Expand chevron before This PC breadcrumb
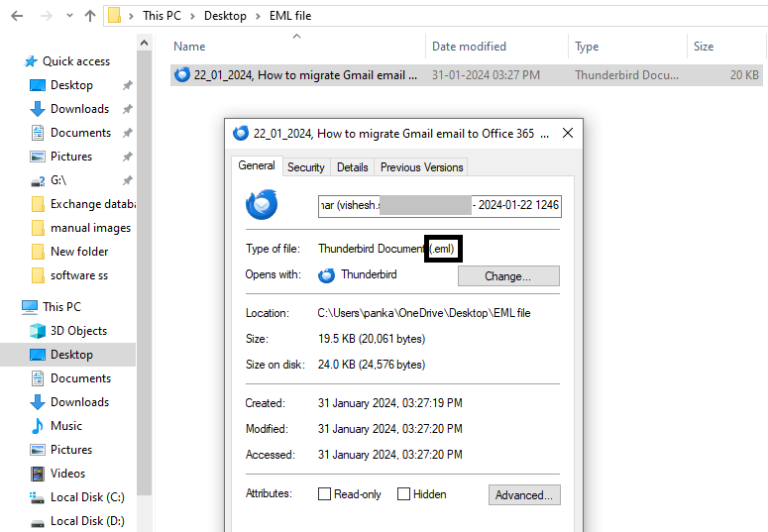 click(x=131, y=16)
